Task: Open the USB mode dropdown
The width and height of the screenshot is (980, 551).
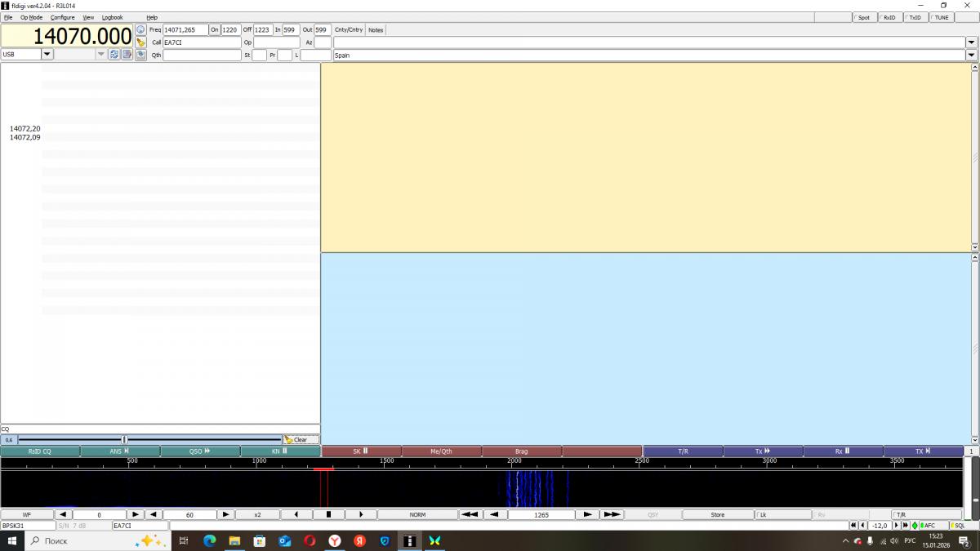Action: click(x=47, y=54)
